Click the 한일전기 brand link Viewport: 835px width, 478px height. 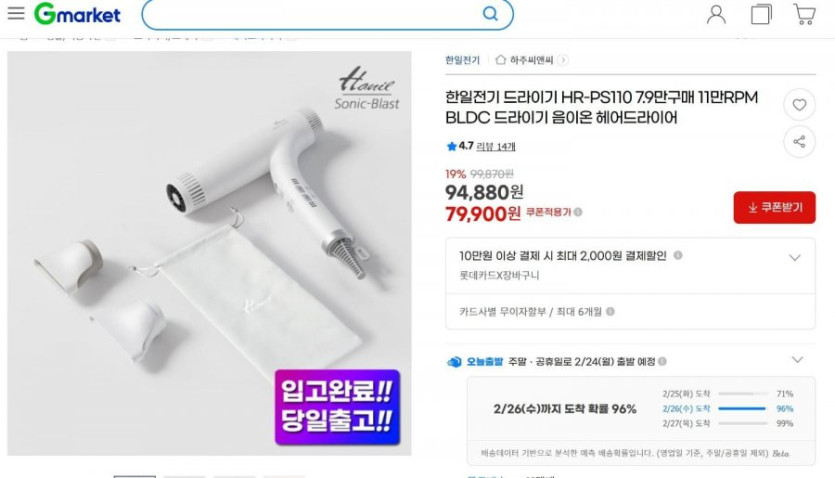(x=462, y=60)
